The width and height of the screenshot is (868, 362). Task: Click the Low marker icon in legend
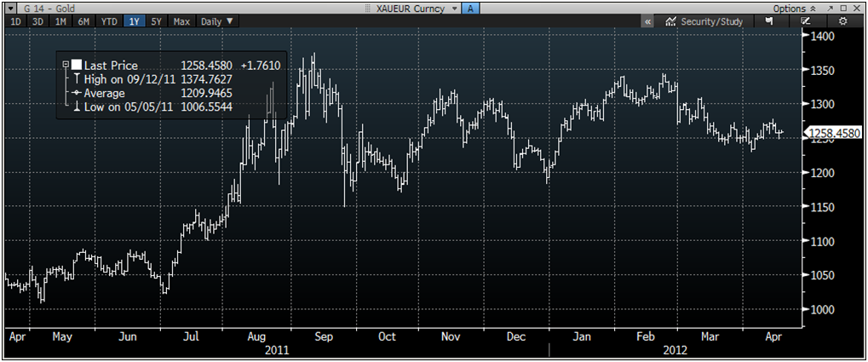77,106
